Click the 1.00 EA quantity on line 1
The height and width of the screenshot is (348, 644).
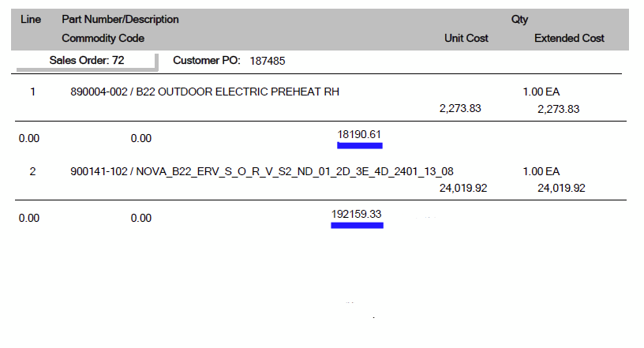coord(541,92)
